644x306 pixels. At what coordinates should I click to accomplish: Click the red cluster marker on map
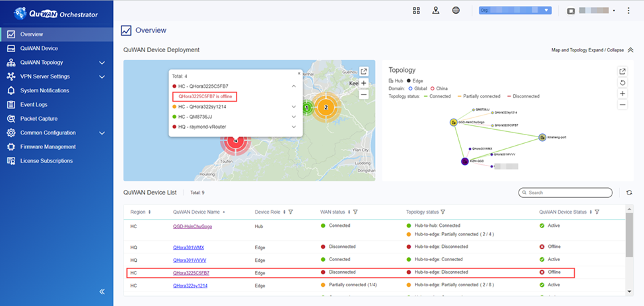[235, 142]
